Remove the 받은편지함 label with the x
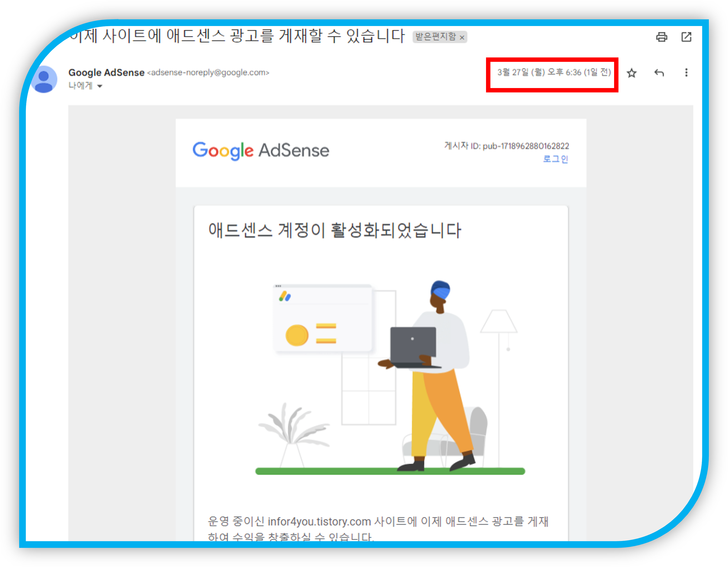The image size is (728, 567). [462, 38]
